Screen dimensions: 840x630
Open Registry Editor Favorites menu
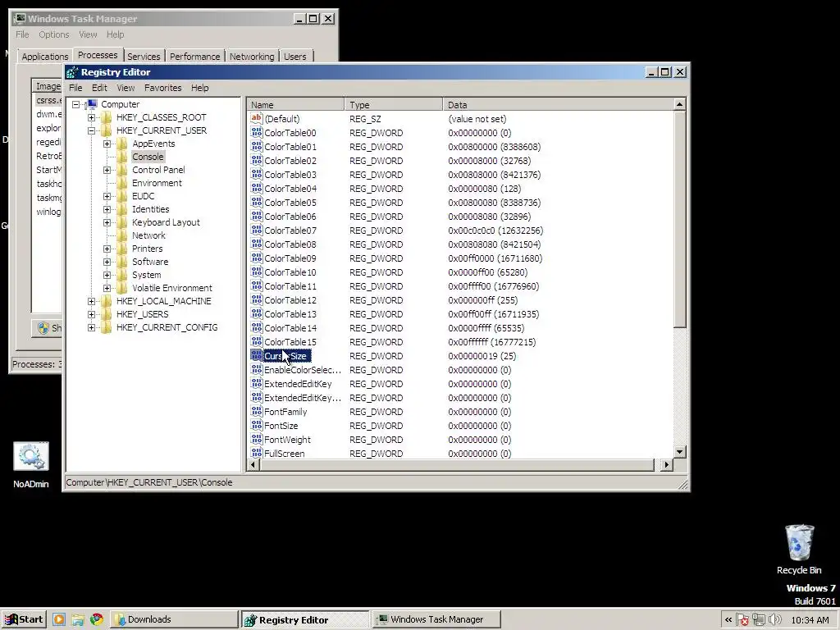(x=163, y=88)
